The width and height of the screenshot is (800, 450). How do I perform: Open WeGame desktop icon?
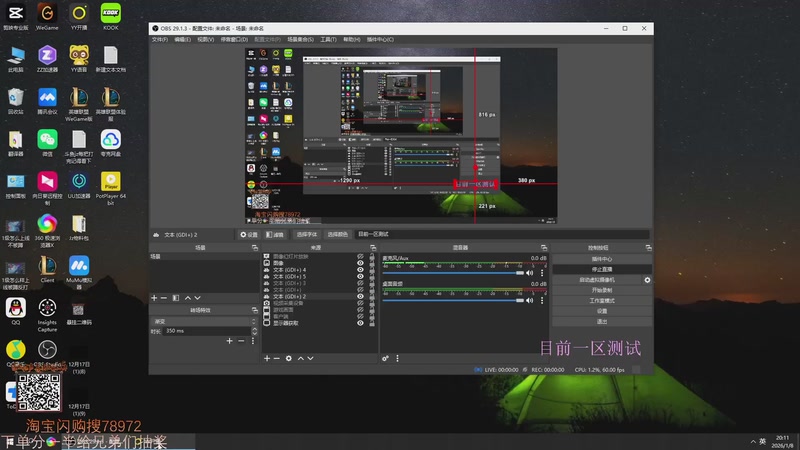click(47, 17)
